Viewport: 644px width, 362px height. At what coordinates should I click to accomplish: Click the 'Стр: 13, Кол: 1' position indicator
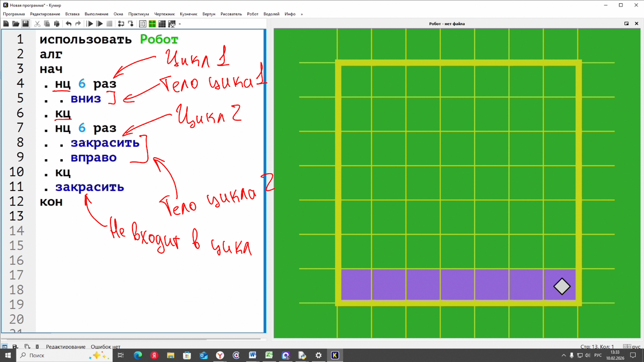(x=597, y=347)
